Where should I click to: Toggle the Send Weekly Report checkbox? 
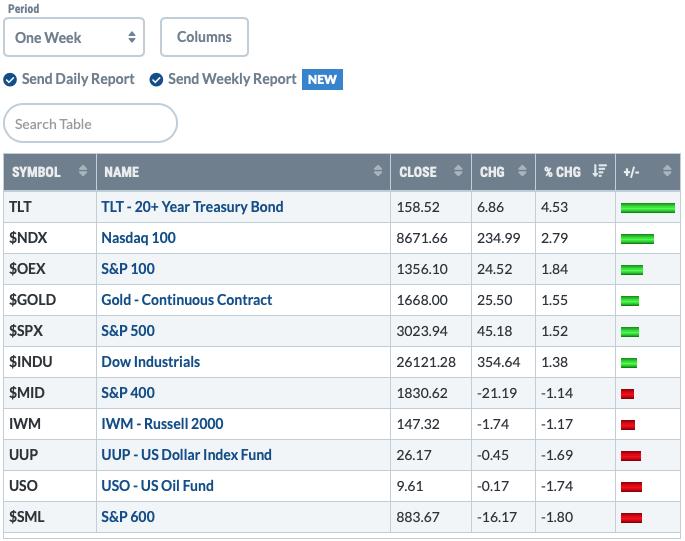(x=156, y=80)
